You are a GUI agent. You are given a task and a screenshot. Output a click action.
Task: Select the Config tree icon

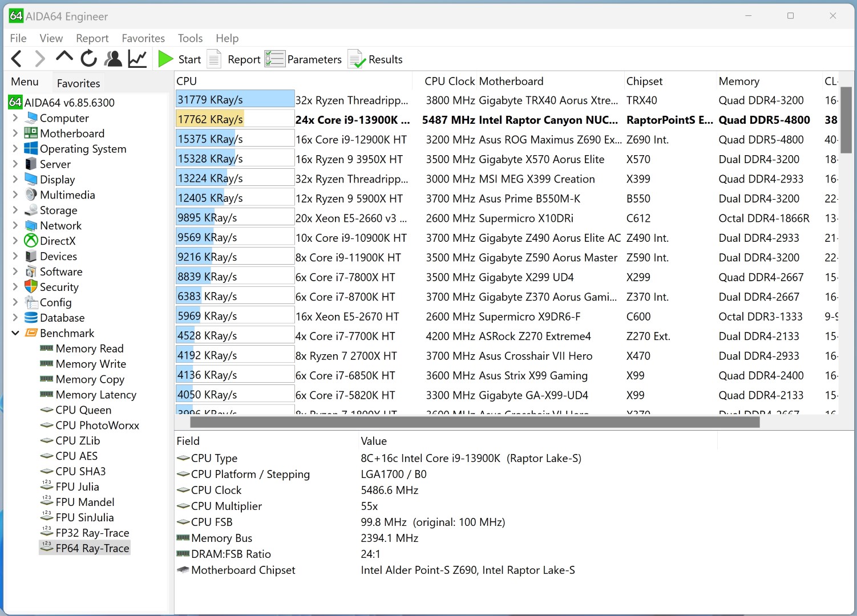31,303
